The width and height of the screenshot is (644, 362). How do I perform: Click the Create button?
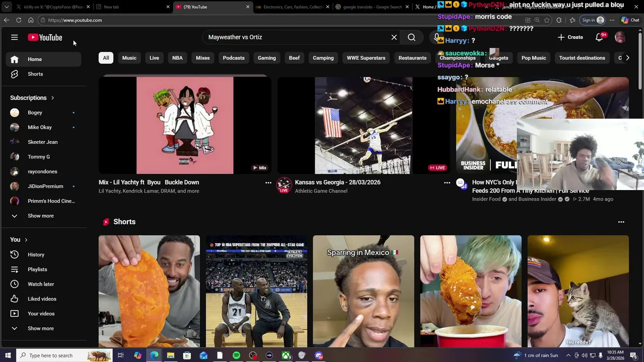click(570, 37)
